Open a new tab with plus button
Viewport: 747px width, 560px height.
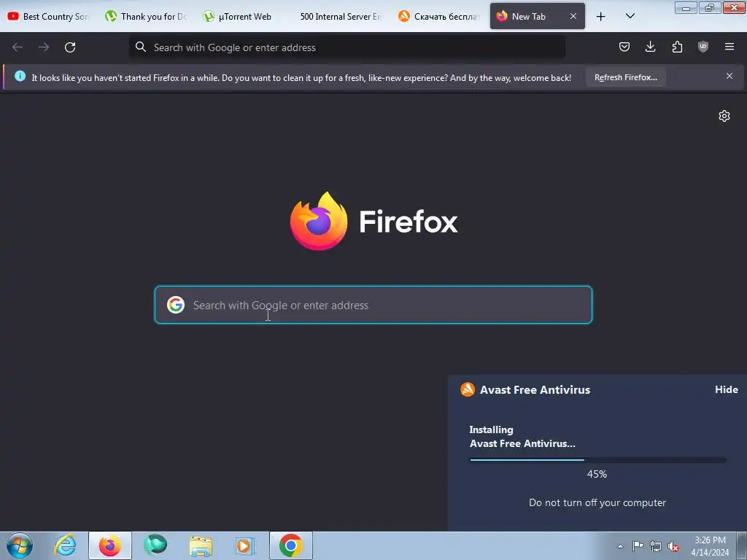pyautogui.click(x=601, y=17)
